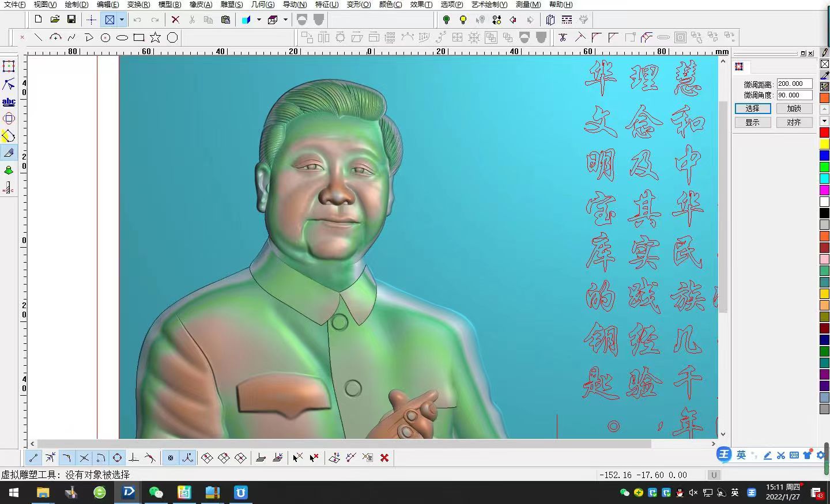This screenshot has width=830, height=504.
Task: Toggle tangent snap in bottom toolbar
Action: coord(150,458)
